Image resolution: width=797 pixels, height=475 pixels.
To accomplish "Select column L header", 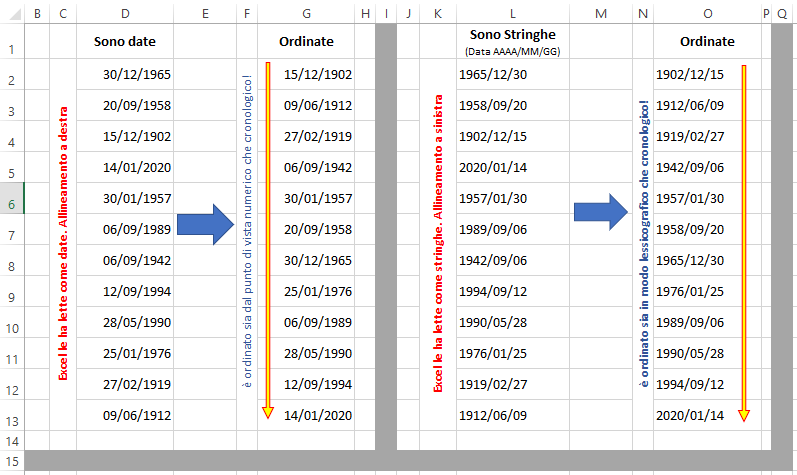I will [511, 13].
